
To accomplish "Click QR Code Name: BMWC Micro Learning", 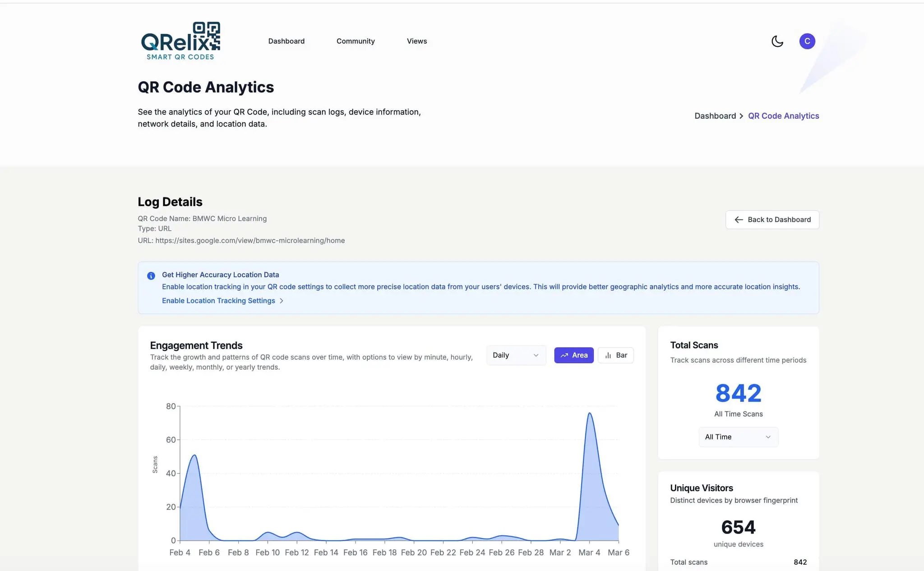I will [x=202, y=218].
